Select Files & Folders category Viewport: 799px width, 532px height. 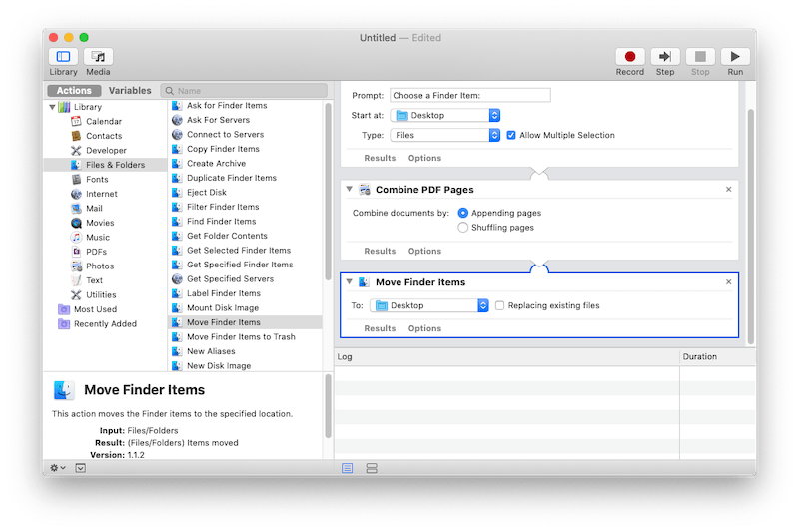pyautogui.click(x=106, y=165)
